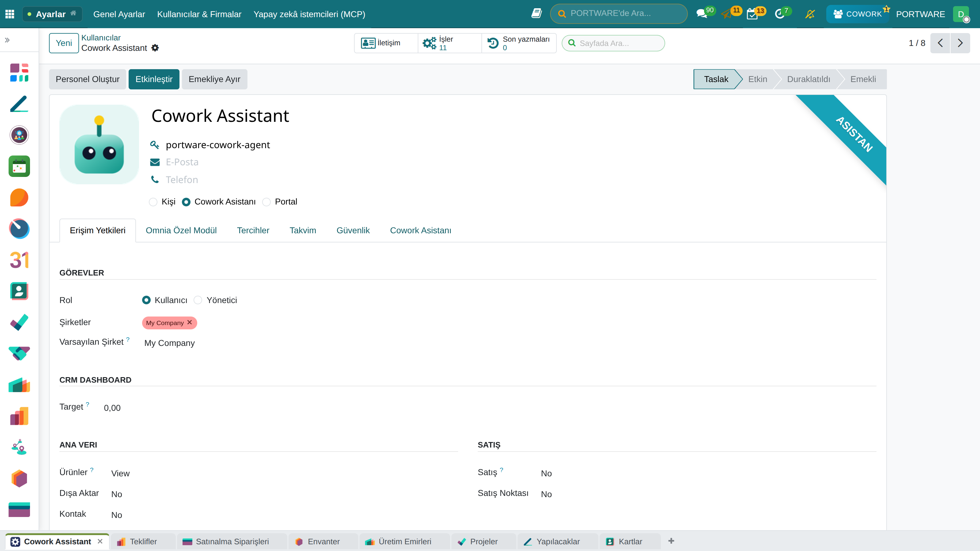
Task: Select the Cowork Asistanı radio option
Action: (x=186, y=202)
